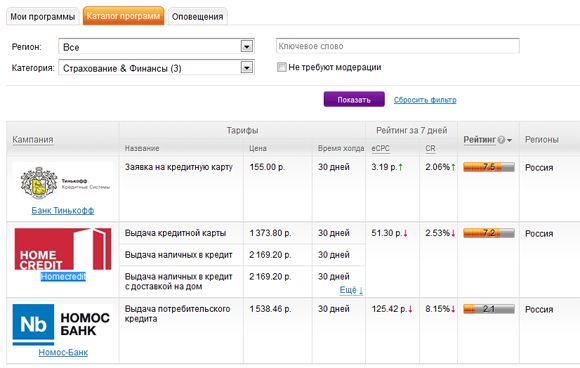Click the Home Credit red logo

coord(63,249)
